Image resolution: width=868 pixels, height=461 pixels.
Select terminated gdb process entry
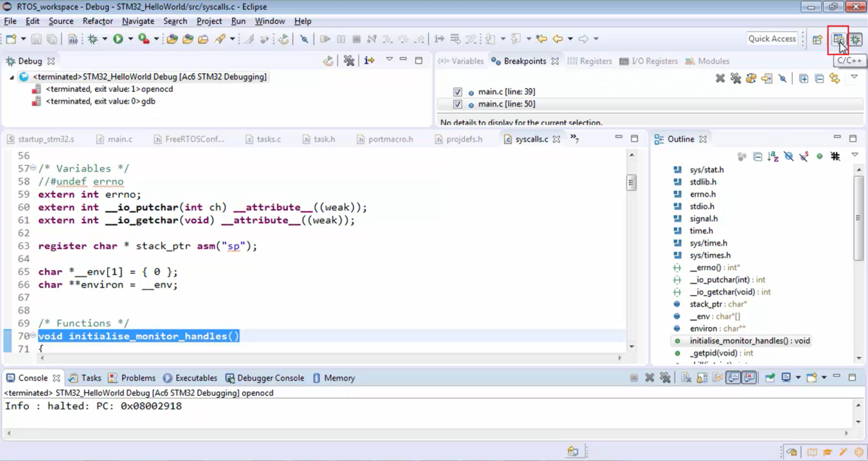pos(93,101)
